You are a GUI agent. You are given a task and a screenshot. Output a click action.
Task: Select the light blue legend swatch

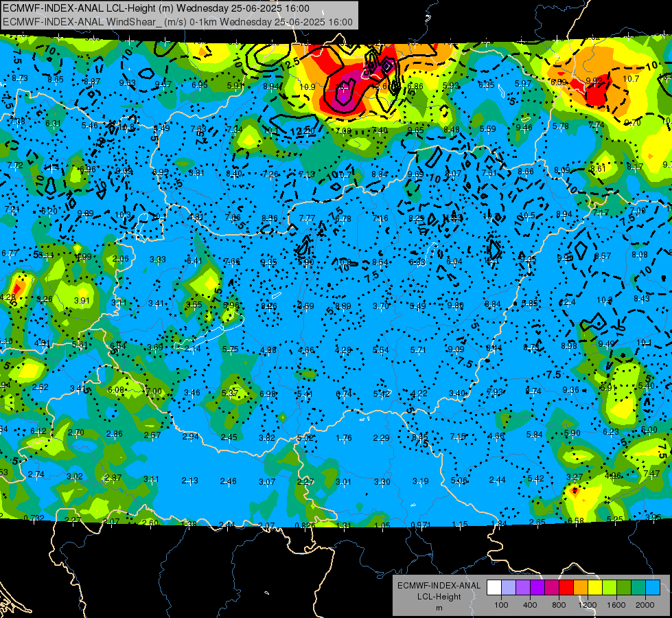pyautogui.click(x=653, y=588)
